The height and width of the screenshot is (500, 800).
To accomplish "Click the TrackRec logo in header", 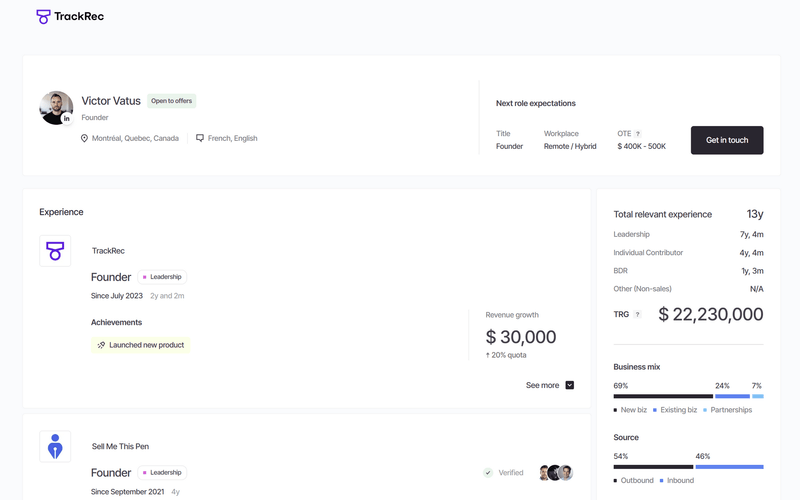I will click(x=69, y=16).
